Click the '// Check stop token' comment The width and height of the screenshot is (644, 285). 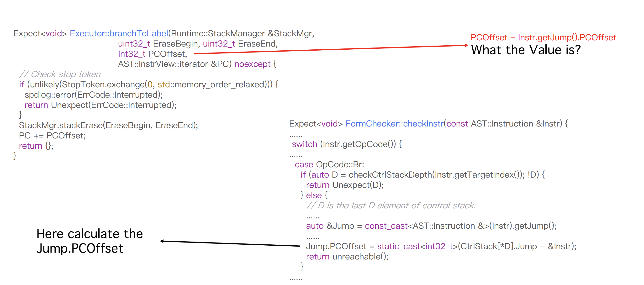pyautogui.click(x=60, y=74)
